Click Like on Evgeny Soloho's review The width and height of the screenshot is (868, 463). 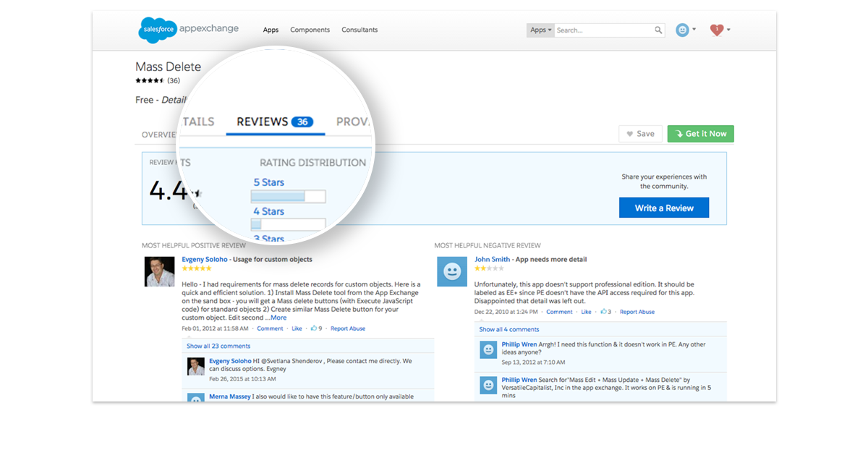[297, 328]
